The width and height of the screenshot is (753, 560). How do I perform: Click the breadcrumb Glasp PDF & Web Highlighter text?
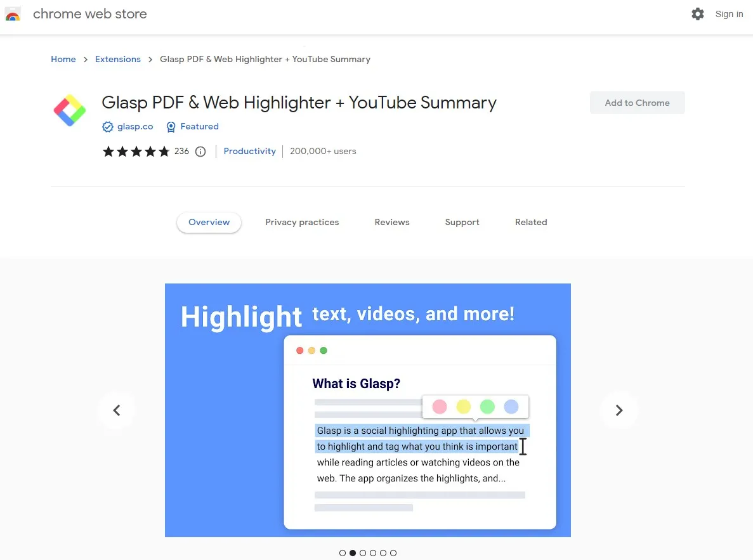point(265,59)
